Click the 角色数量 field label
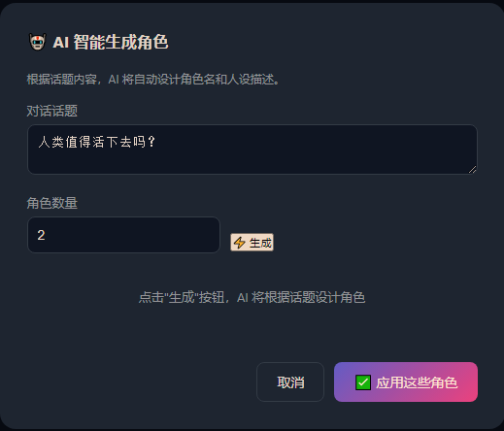This screenshot has width=504, height=431. [x=52, y=203]
